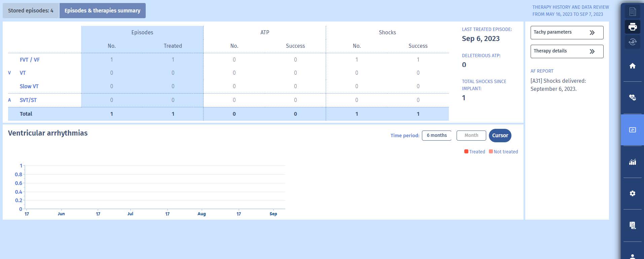Click the FVT / VF row label
The height and width of the screenshot is (259, 644).
tap(30, 60)
